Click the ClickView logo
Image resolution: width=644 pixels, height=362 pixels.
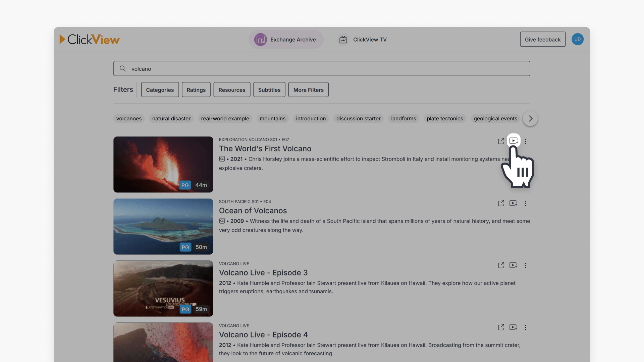[x=90, y=39]
